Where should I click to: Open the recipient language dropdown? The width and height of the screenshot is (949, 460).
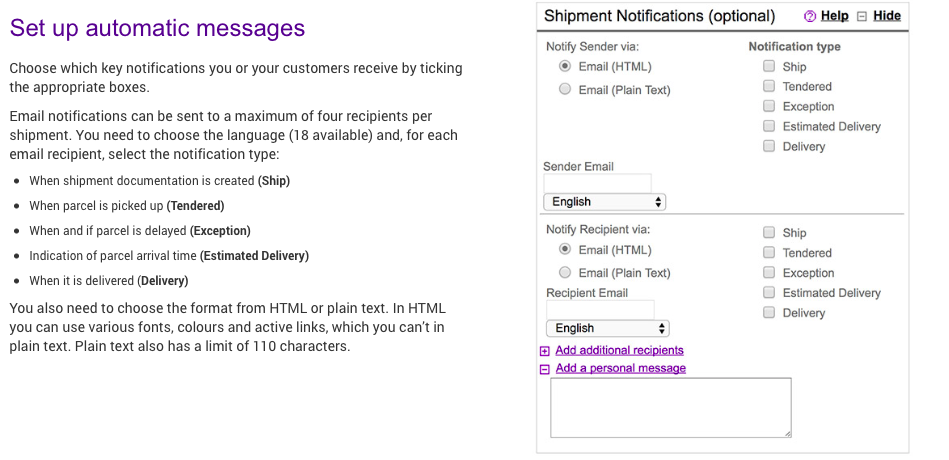point(608,328)
